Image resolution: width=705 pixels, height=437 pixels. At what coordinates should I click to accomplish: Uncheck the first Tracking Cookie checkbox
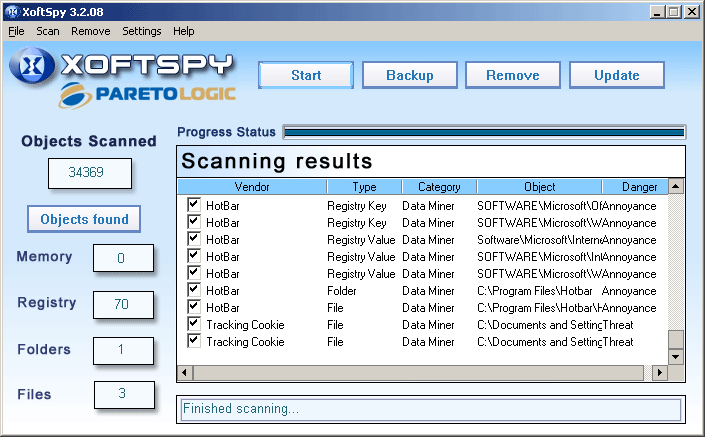coord(194,324)
